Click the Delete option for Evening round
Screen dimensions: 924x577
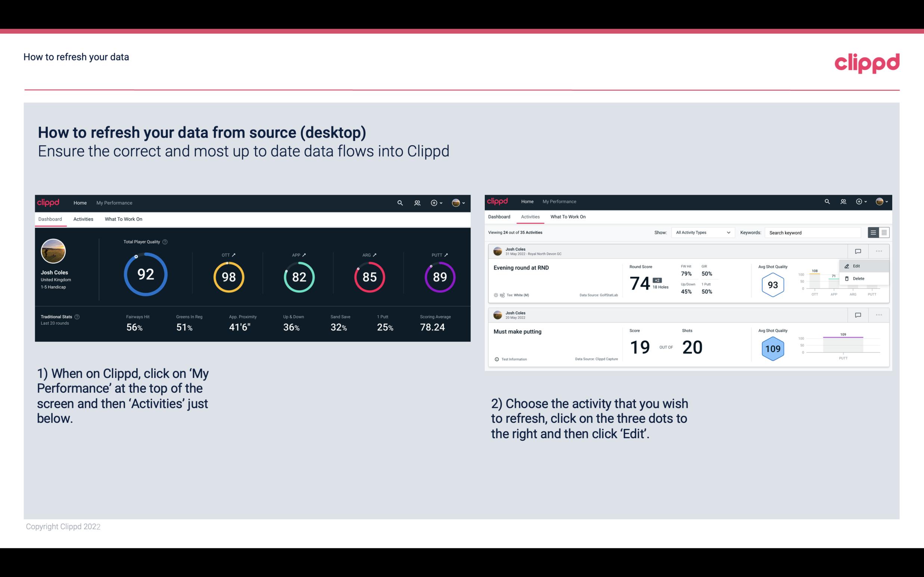pyautogui.click(x=859, y=278)
